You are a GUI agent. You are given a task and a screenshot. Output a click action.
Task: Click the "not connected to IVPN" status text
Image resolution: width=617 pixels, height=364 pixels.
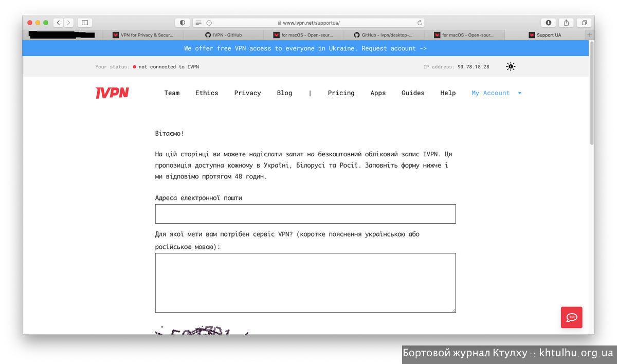tap(169, 67)
